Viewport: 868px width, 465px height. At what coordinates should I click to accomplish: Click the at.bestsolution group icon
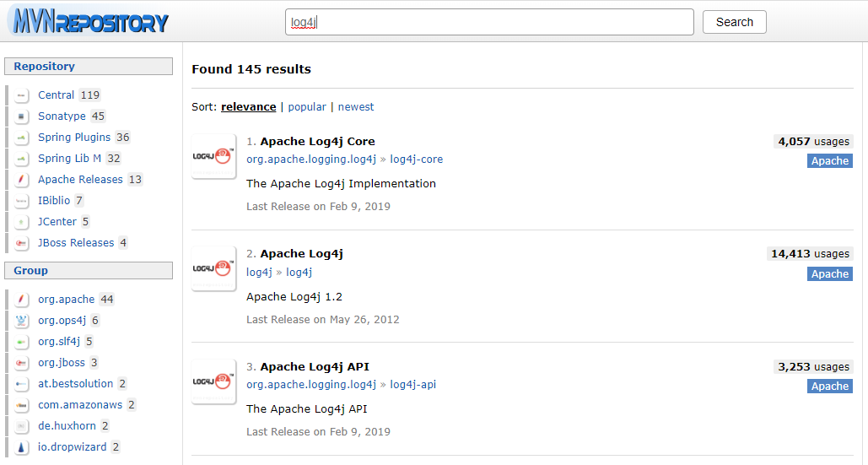click(21, 384)
